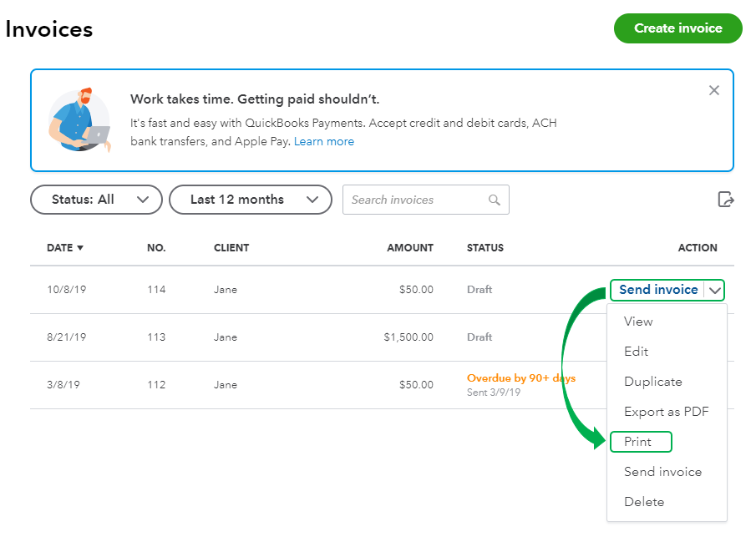This screenshot has width=756, height=537.
Task: Click the Search invoices input field
Action: coord(414,200)
